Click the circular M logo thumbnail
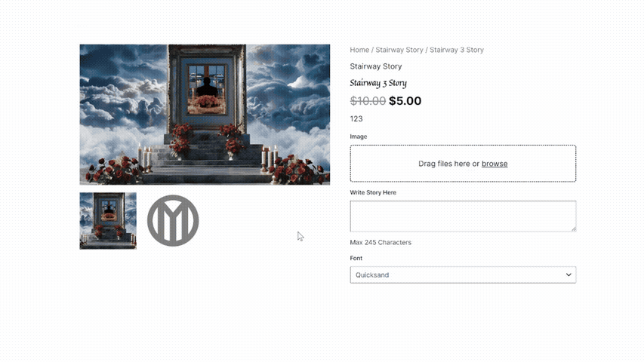The height and width of the screenshot is (362, 644). [173, 221]
